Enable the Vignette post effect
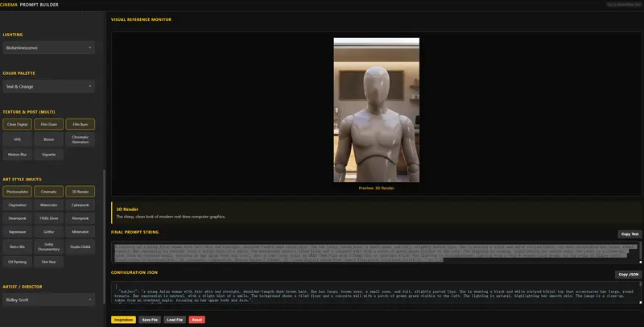 [x=48, y=154]
